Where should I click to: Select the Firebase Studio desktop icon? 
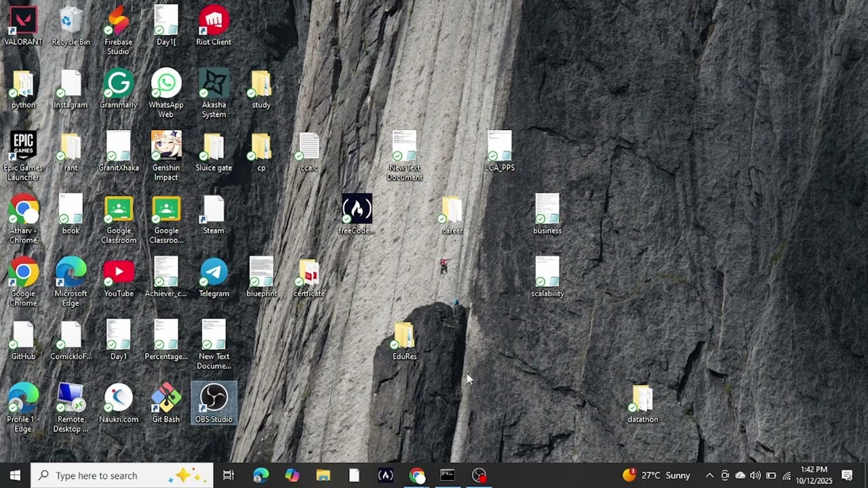pos(118,21)
